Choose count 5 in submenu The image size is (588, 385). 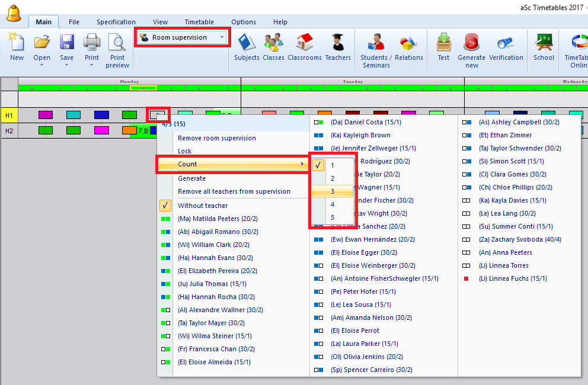click(333, 217)
